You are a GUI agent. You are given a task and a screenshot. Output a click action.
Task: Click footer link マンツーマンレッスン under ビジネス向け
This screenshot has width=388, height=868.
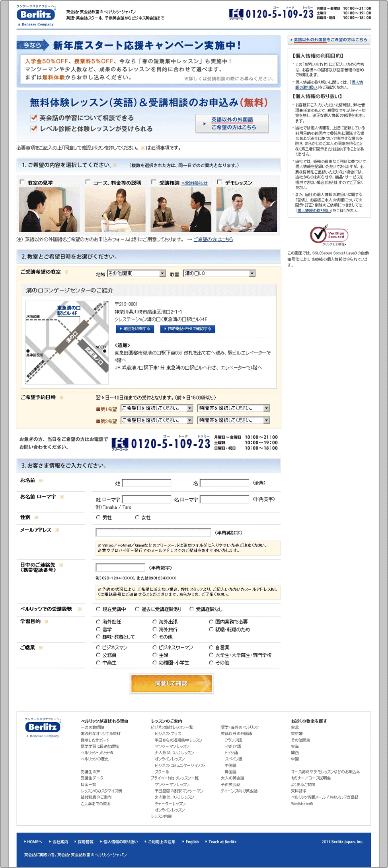tap(172, 747)
